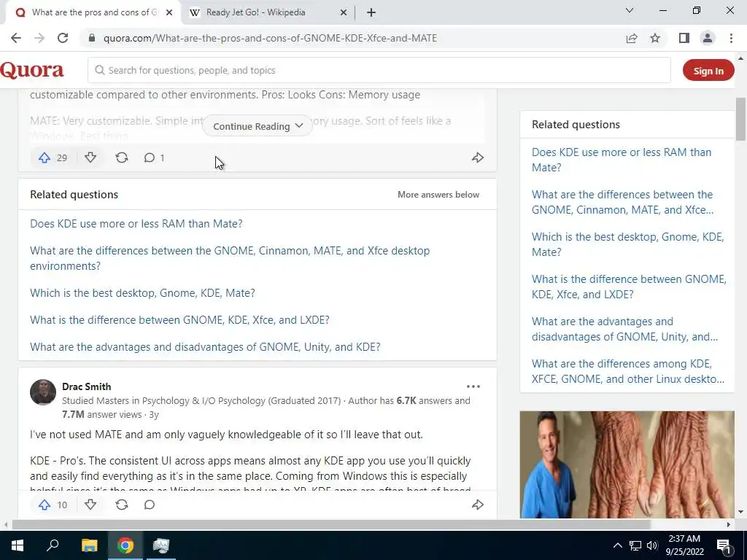This screenshot has height=560, width=747.
Task: Share this page from address bar icon
Action: (x=632, y=38)
